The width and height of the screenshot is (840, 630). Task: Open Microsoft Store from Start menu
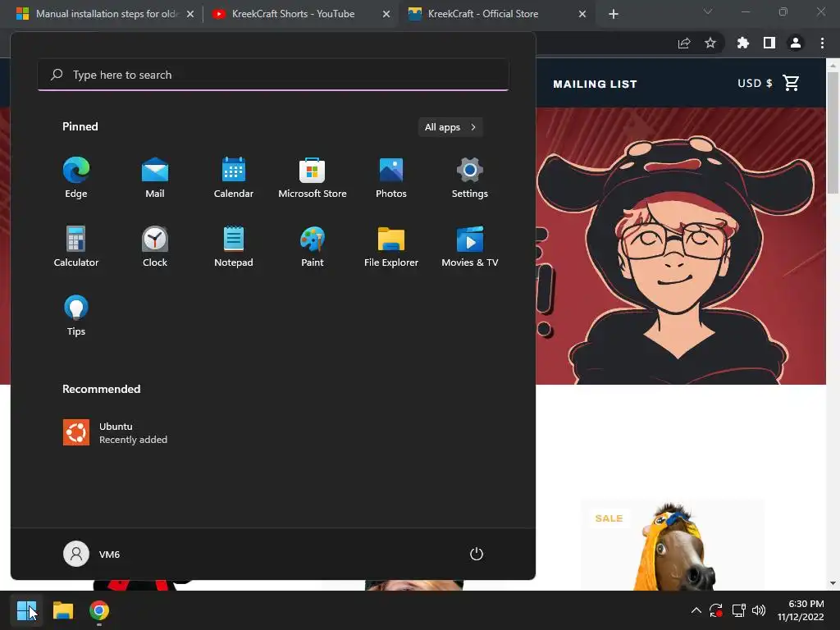[x=313, y=178]
